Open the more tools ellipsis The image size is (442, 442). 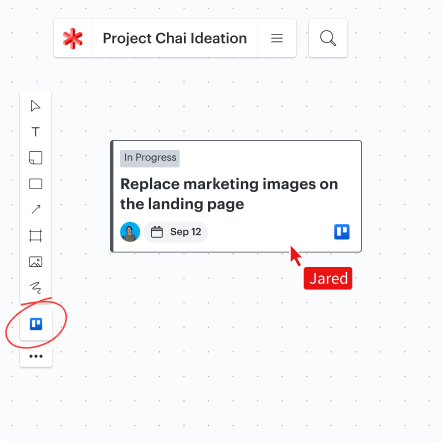(x=36, y=356)
